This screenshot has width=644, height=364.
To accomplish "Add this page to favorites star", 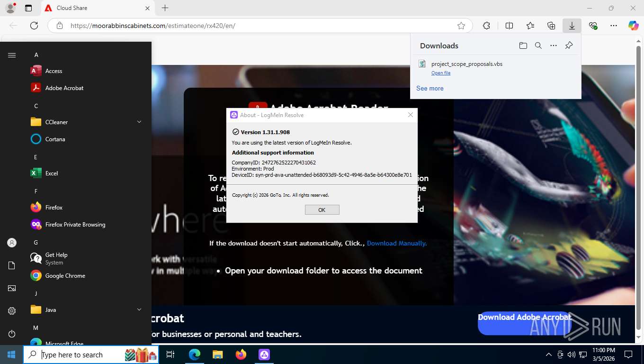I will [461, 26].
